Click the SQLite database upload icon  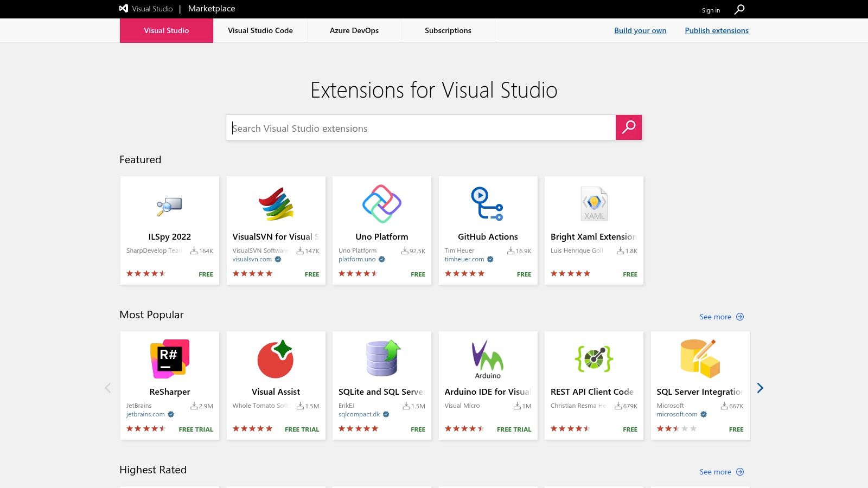[x=381, y=358]
